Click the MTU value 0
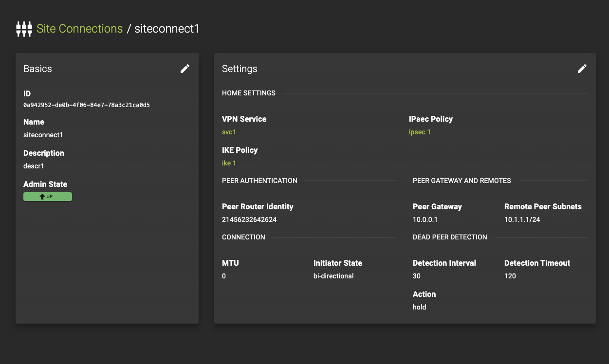Viewport: 609px width, 364px height. pos(224,276)
